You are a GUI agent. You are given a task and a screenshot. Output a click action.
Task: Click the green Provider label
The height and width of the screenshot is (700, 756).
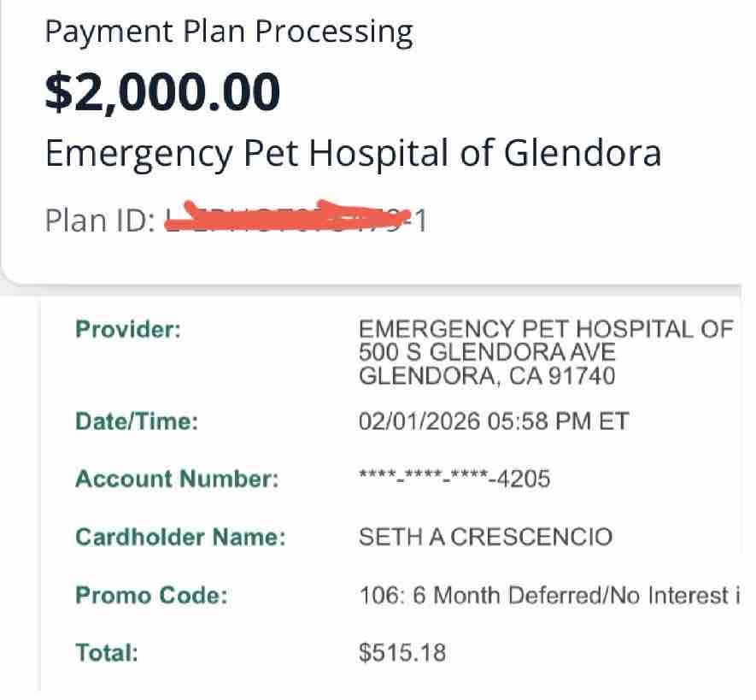tap(128, 329)
